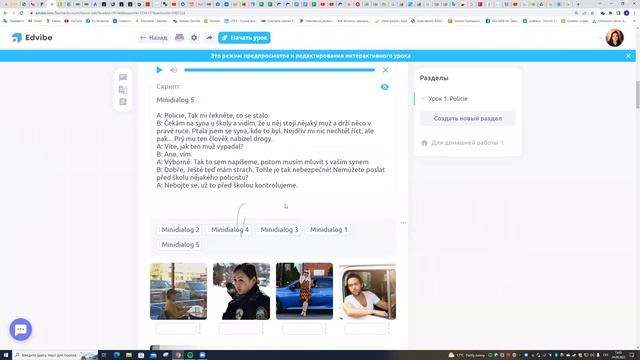Click the home icon beside Для домашней работы
This screenshot has height=360, width=640.
(424, 143)
